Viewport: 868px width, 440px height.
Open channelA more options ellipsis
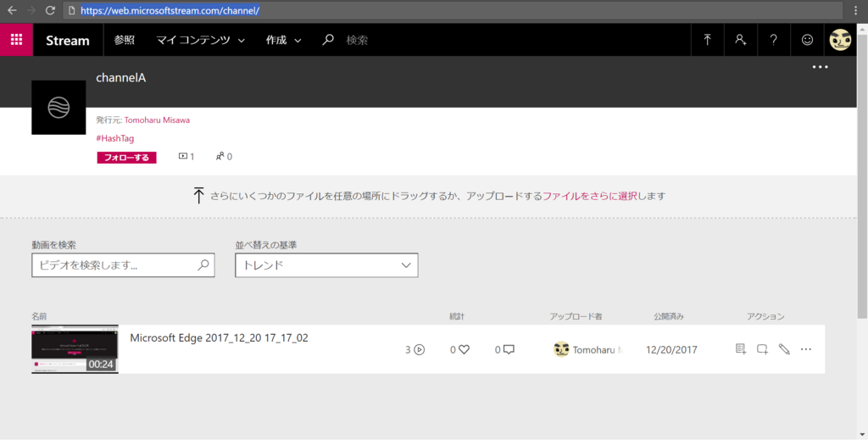(820, 67)
